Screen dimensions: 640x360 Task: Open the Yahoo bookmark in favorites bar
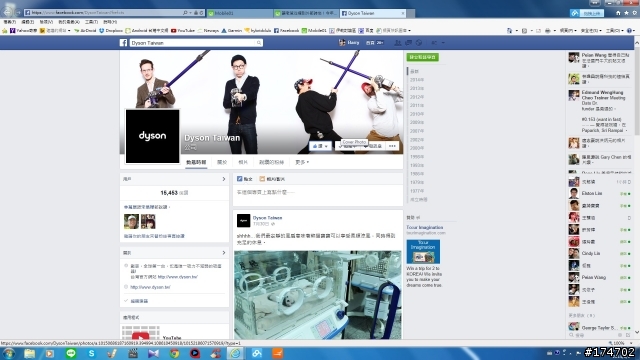pyautogui.click(x=24, y=31)
